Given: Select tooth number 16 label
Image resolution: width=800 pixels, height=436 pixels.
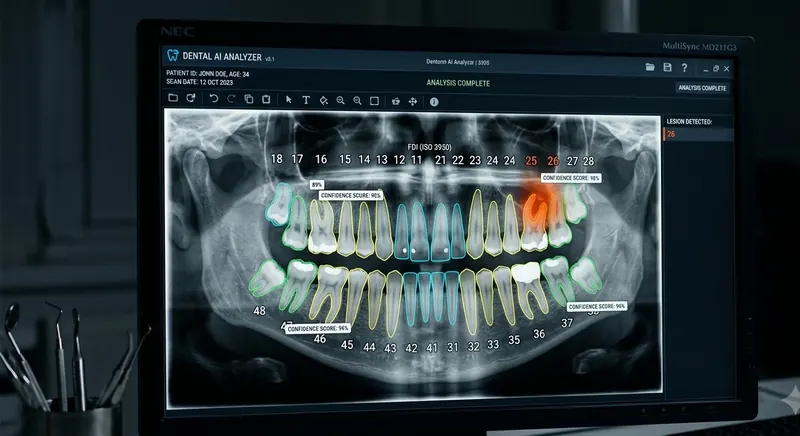Looking at the screenshot, I should (x=321, y=159).
